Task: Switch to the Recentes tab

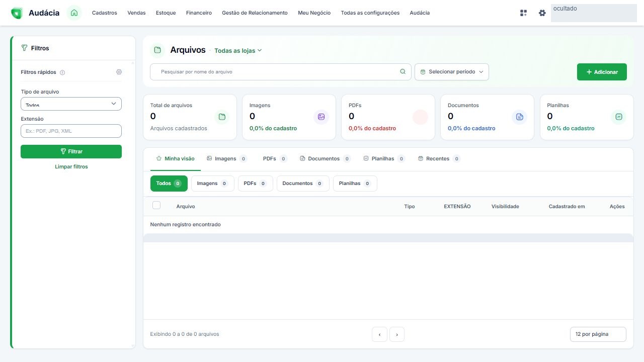Action: tap(439, 158)
